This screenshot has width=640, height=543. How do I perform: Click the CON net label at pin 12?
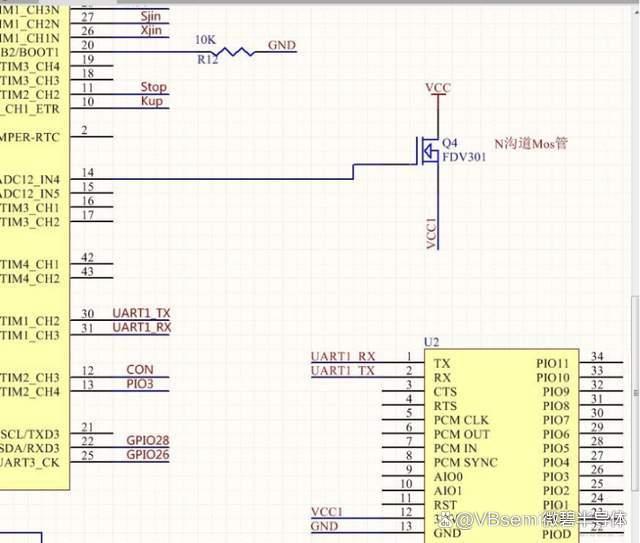(x=140, y=369)
